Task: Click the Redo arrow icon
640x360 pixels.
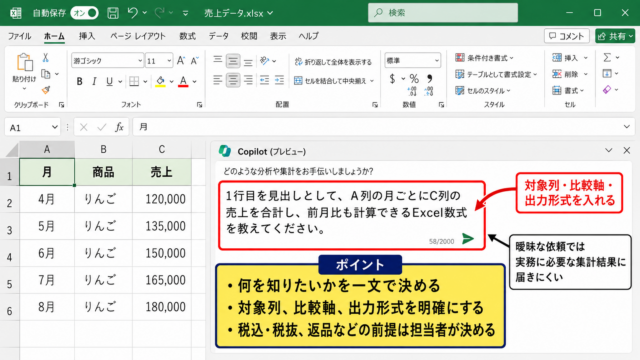Action: (160, 13)
